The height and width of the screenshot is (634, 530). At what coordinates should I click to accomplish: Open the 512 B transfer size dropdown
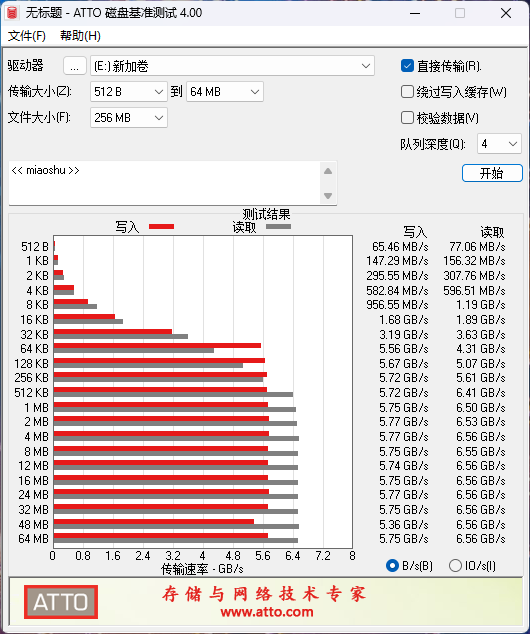point(129,92)
